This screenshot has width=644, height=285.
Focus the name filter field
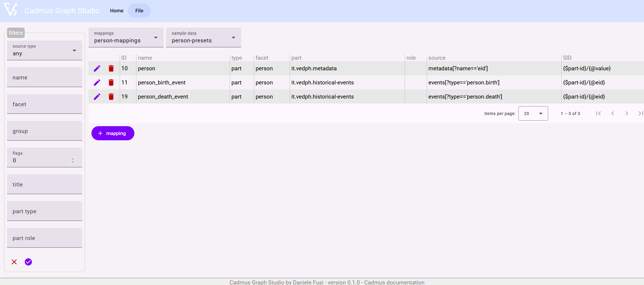click(44, 77)
